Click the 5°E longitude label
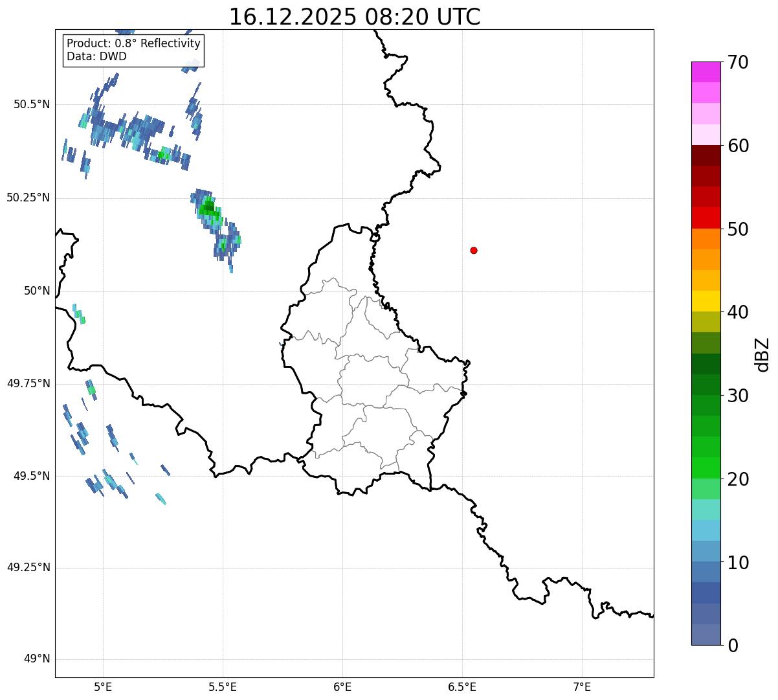 (103, 686)
